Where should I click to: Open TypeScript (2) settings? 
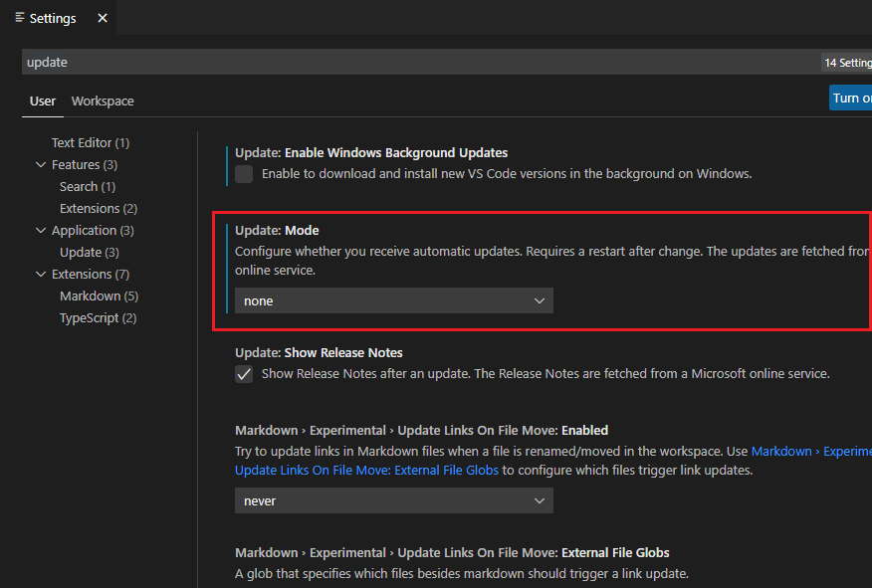click(x=98, y=318)
